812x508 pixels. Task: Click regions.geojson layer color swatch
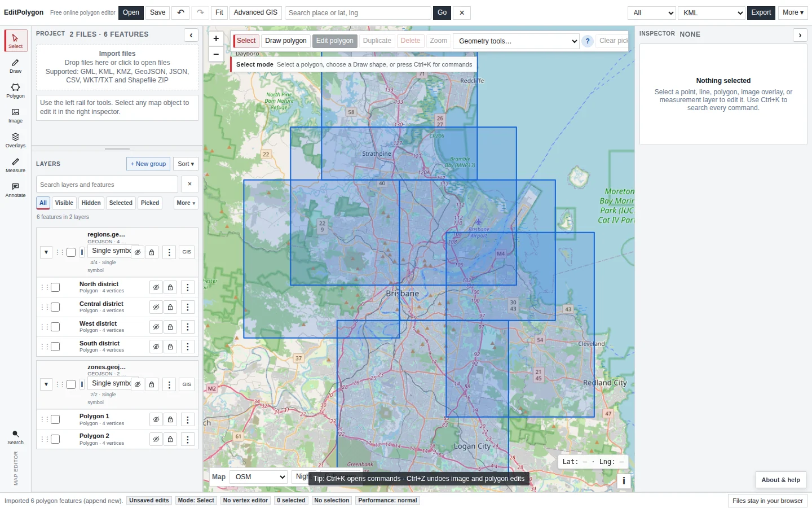click(x=82, y=252)
